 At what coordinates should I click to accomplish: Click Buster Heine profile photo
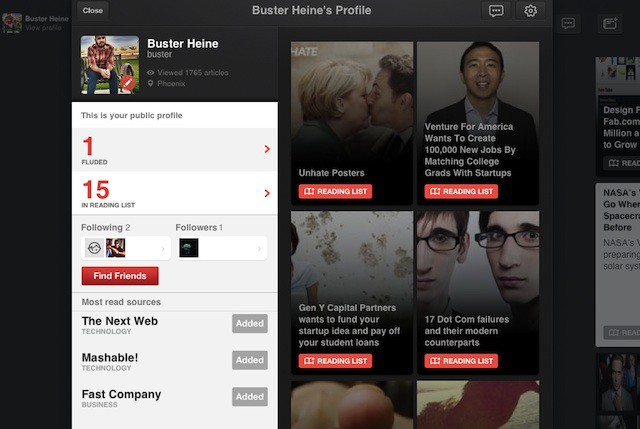(109, 65)
